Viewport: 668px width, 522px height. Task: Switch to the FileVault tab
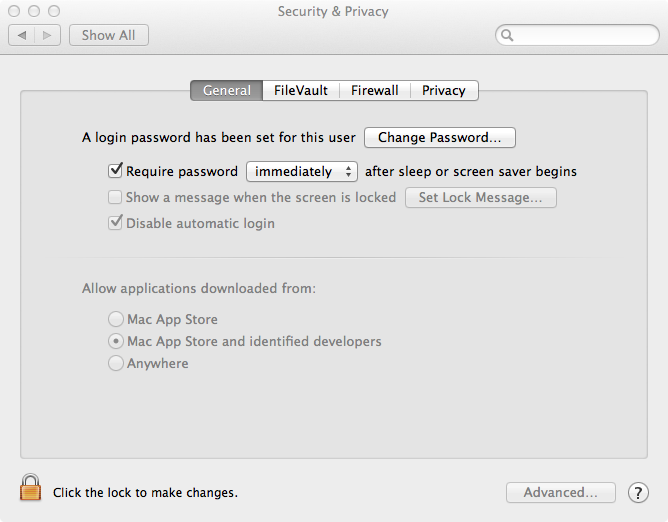coord(301,90)
